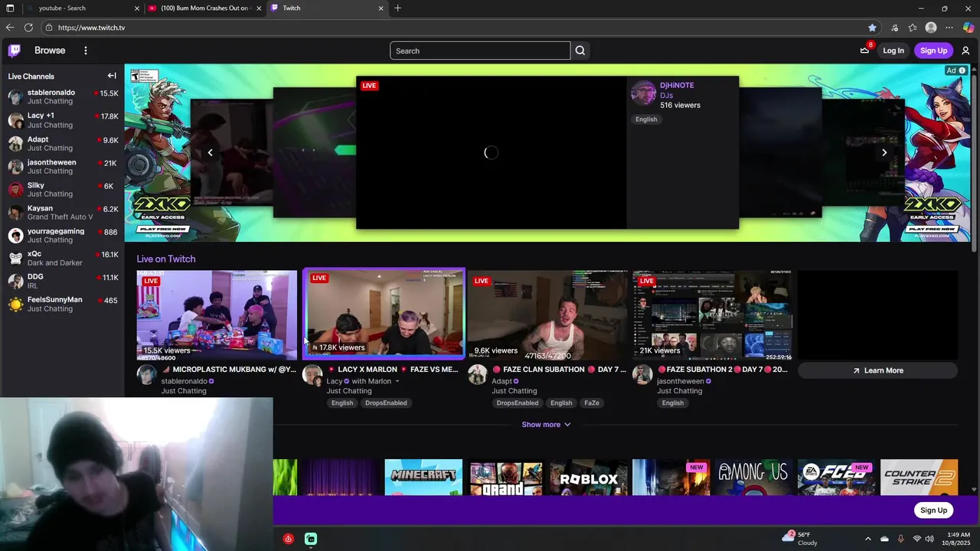Select the Twitch browser tab
Image resolution: width=980 pixels, height=551 pixels.
coord(328,8)
